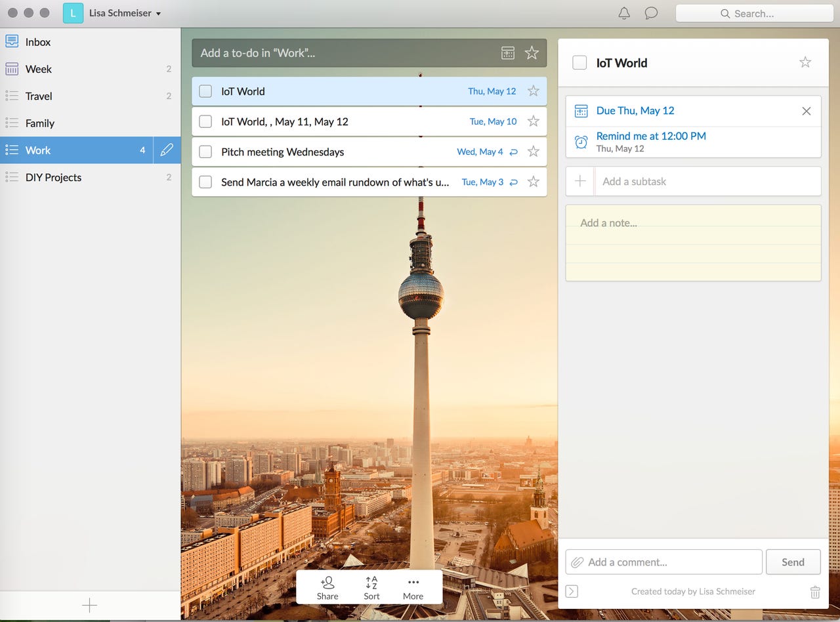
Task: Change the reminder via "Remind me at 12:00 PM"
Action: pyautogui.click(x=650, y=136)
